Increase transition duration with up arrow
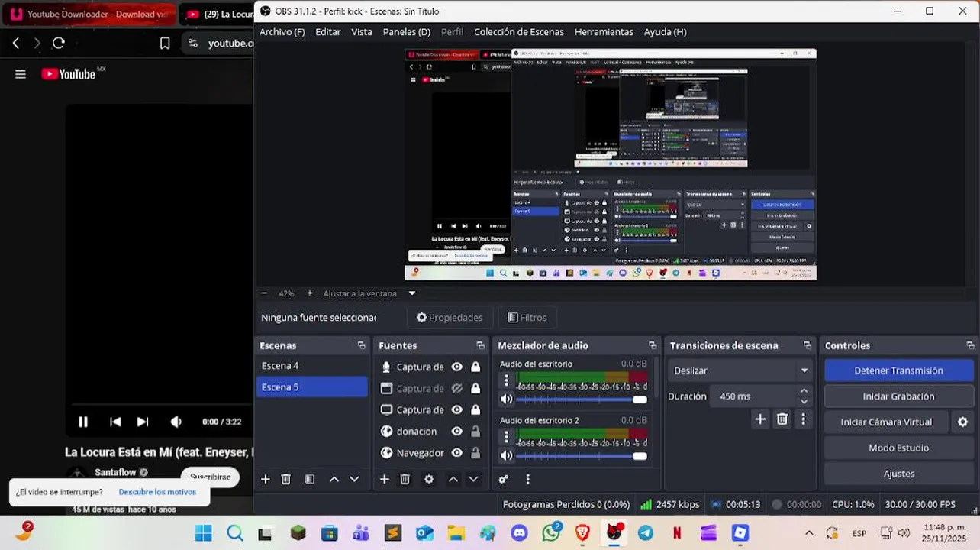Viewport: 980px width, 550px height. pyautogui.click(x=804, y=391)
